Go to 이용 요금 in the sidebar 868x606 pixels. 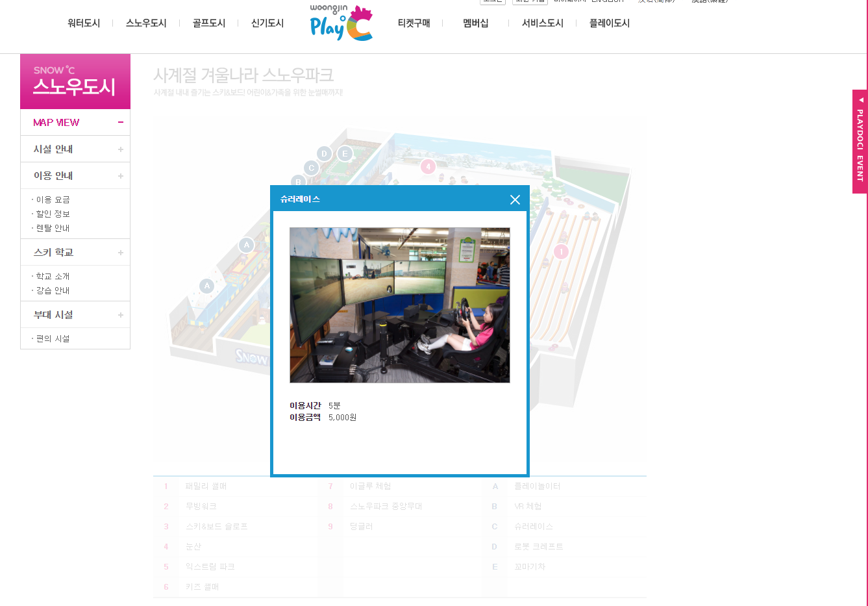point(53,200)
